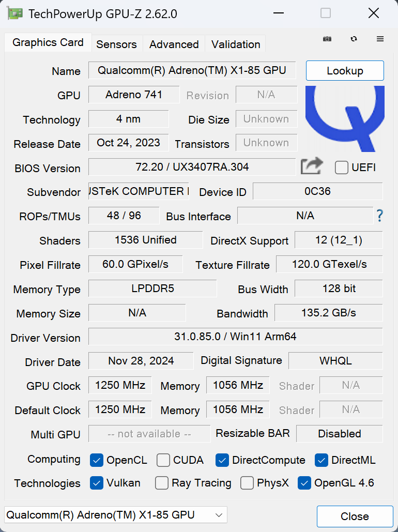
Task: Click the GPU Clock field 1250 MHz
Action: pyautogui.click(x=120, y=385)
